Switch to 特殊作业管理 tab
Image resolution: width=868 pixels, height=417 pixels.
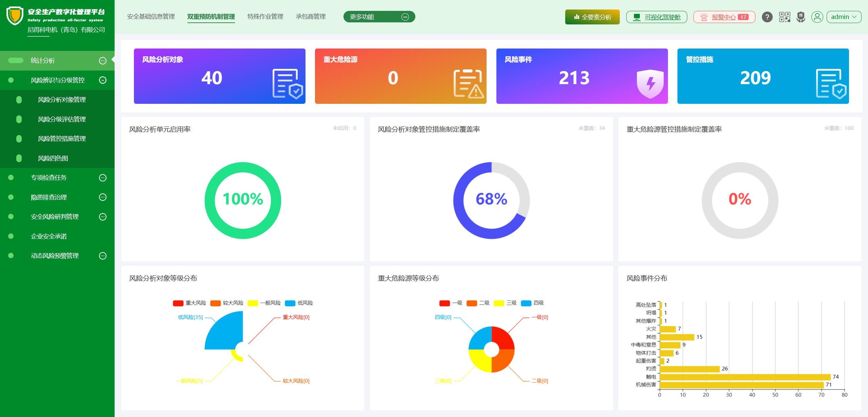tap(265, 17)
